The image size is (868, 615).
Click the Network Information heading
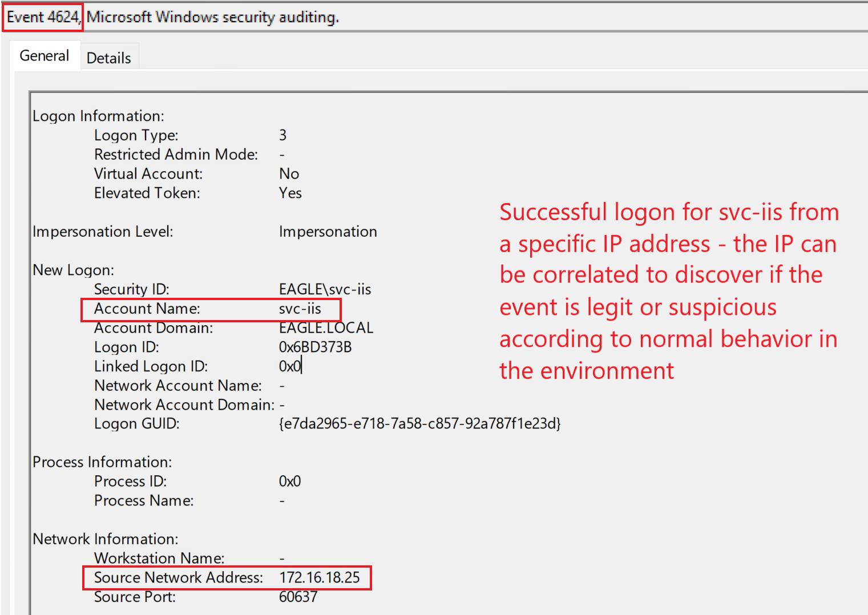pos(106,539)
